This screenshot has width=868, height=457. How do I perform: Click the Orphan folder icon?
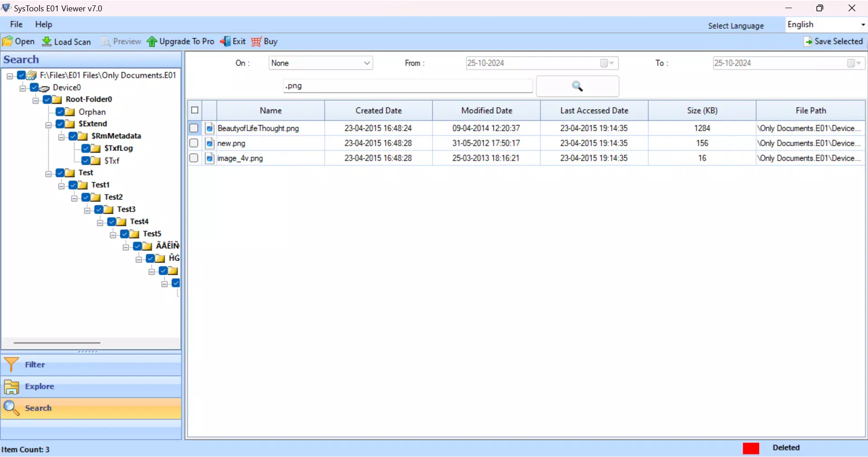(70, 112)
